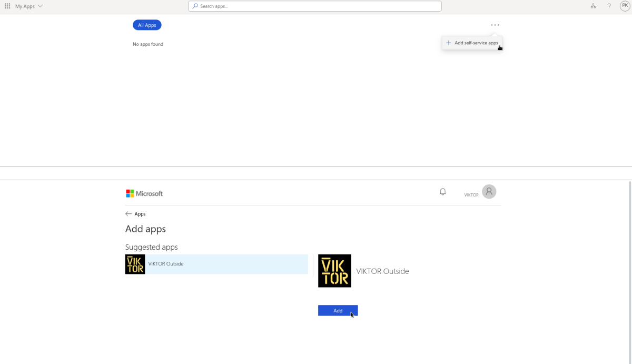Go back using the left arrow icon
This screenshot has width=632, height=364.
pyautogui.click(x=129, y=214)
